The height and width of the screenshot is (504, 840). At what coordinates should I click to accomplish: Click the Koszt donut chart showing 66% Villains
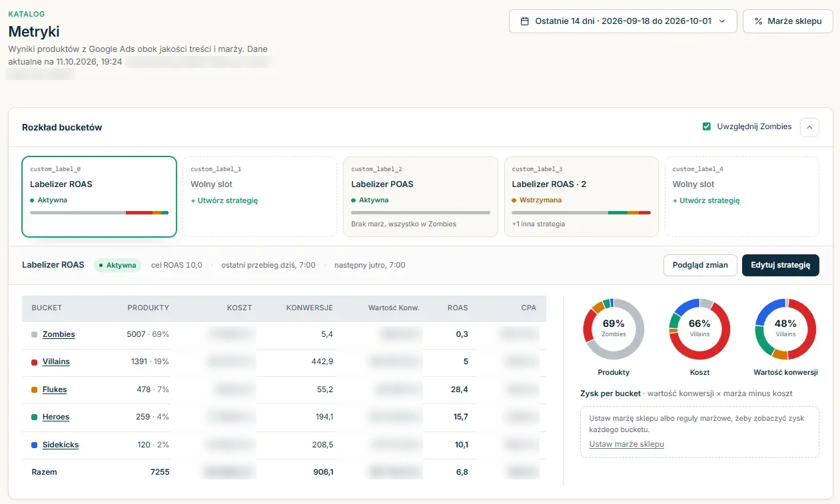click(x=699, y=329)
